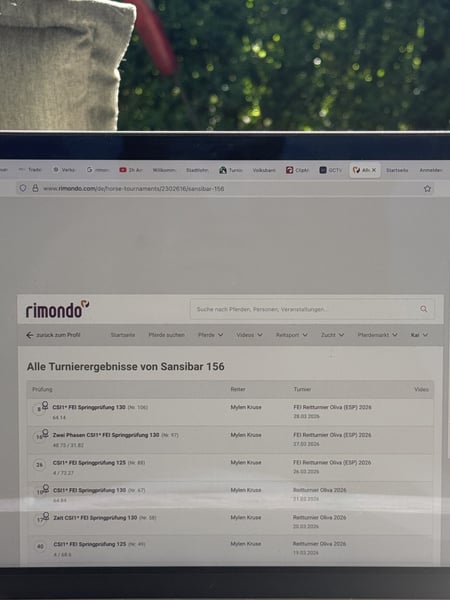The width and height of the screenshot is (450, 600).
Task: Switch to the YouTube tab
Action: [131, 170]
